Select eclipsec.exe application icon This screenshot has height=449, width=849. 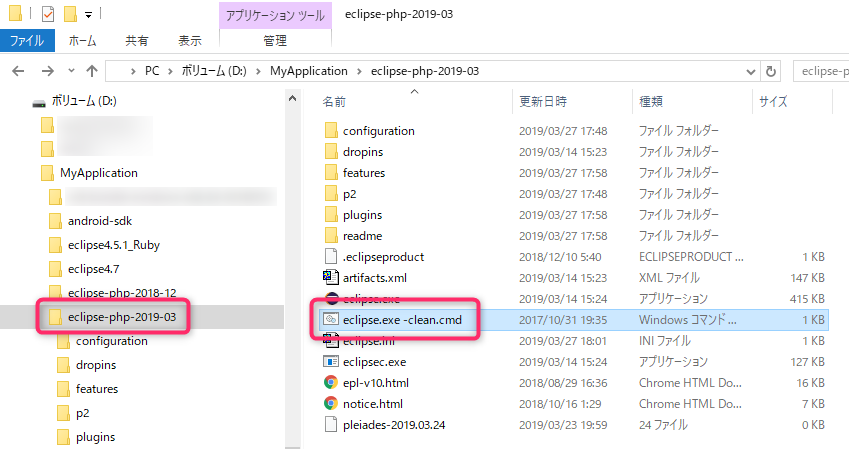(331, 362)
